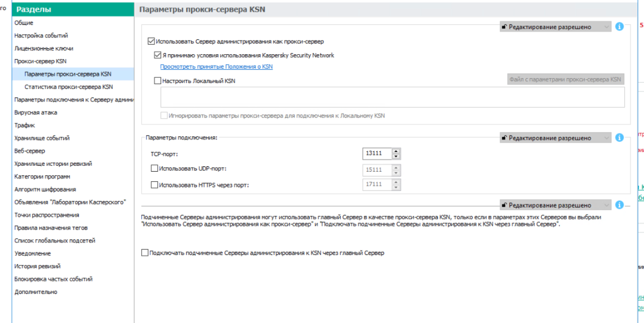Click the 'Параметры подключения:' group label

coord(181,138)
